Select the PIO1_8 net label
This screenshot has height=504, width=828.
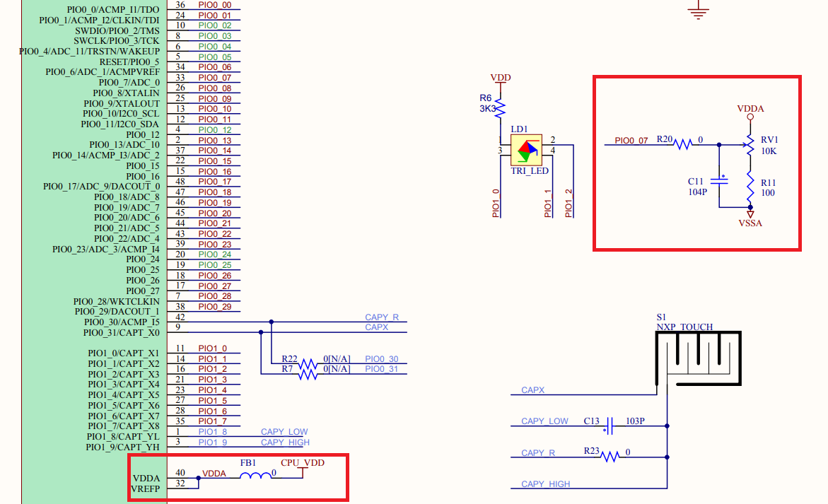coord(213,432)
